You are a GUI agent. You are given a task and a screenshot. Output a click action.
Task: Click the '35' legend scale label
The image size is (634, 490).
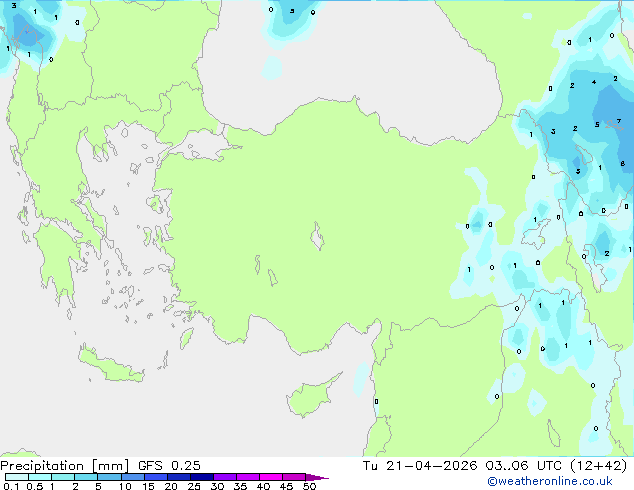point(240,486)
